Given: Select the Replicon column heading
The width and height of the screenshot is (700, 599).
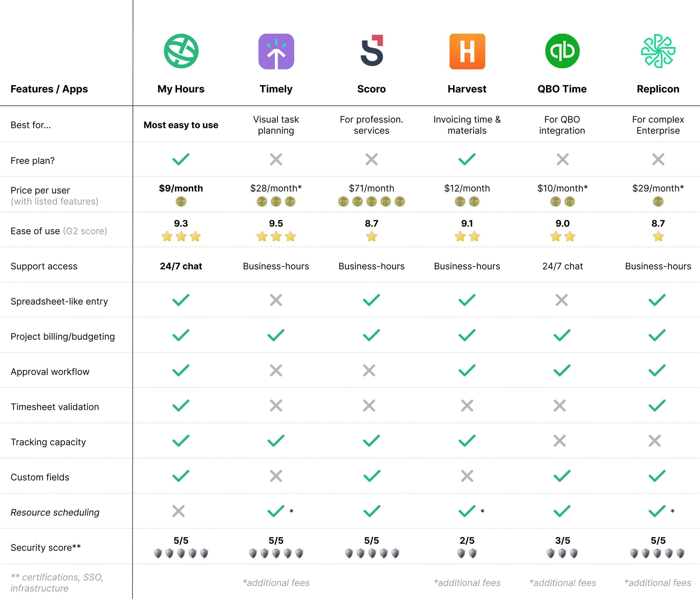Looking at the screenshot, I should pos(658,89).
